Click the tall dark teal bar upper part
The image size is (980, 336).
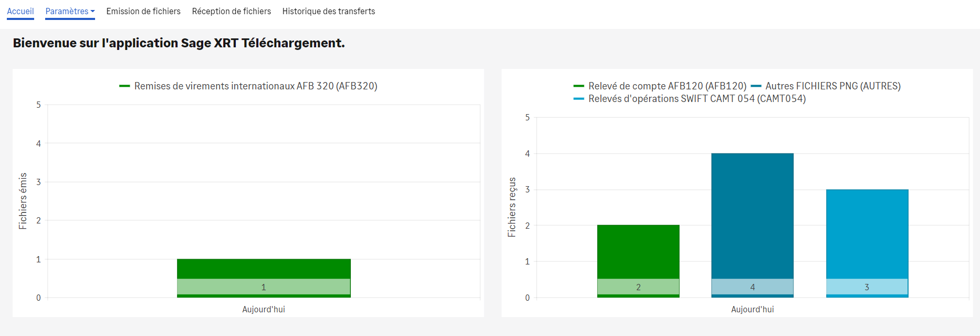752,210
